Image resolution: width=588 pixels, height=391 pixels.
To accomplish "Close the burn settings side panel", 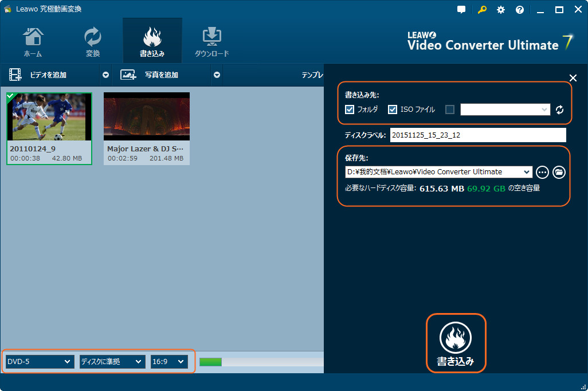I will [x=573, y=78].
